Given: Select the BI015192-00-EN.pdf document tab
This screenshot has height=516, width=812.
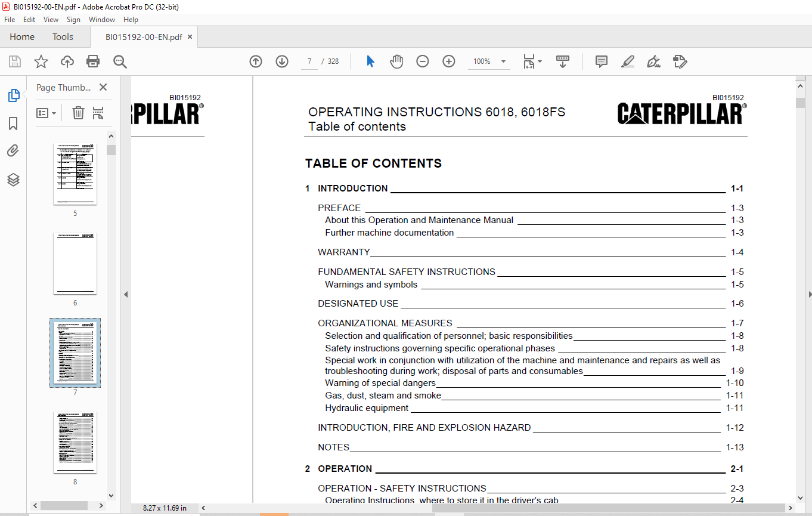Looking at the screenshot, I should (x=144, y=37).
